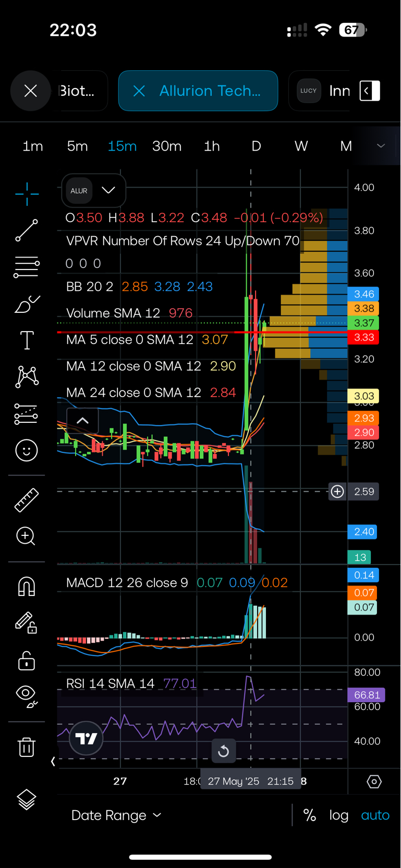
Task: Reset chart view with the circular arrow
Action: click(x=223, y=751)
